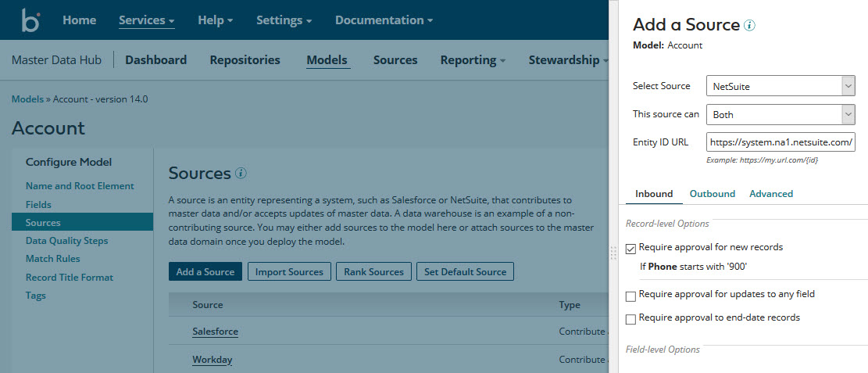
Task: Expand the Help menu
Action: point(216,20)
